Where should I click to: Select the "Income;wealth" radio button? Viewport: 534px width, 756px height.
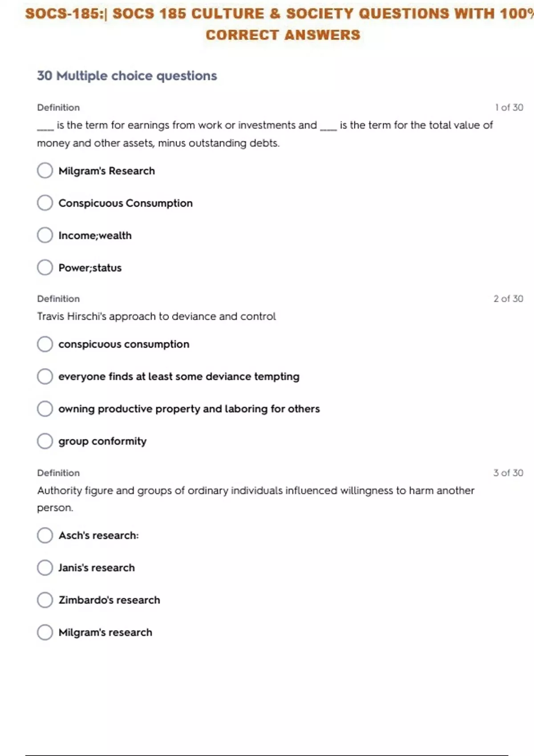45,235
